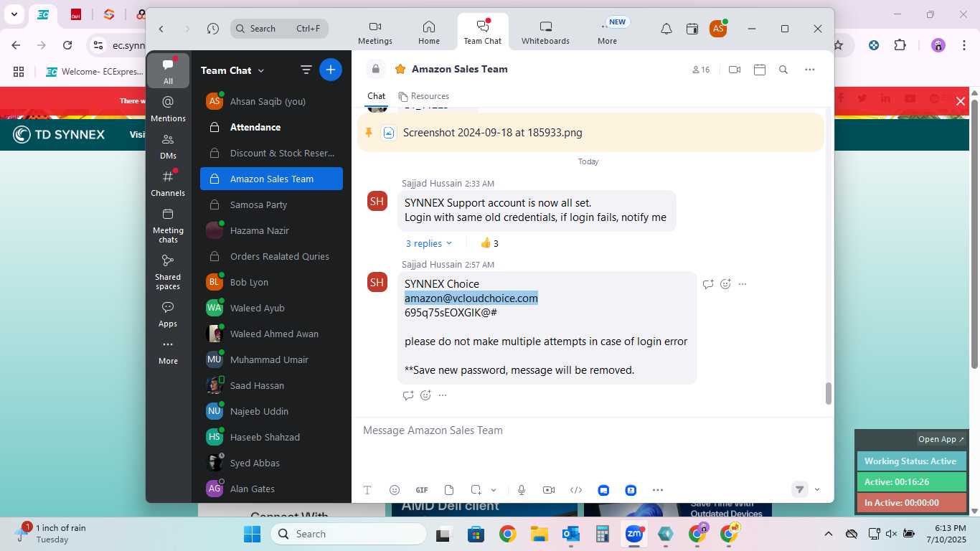This screenshot has height=551, width=980.
Task: Click the lock icon beside Amazon Sales Team
Action: pyautogui.click(x=375, y=69)
